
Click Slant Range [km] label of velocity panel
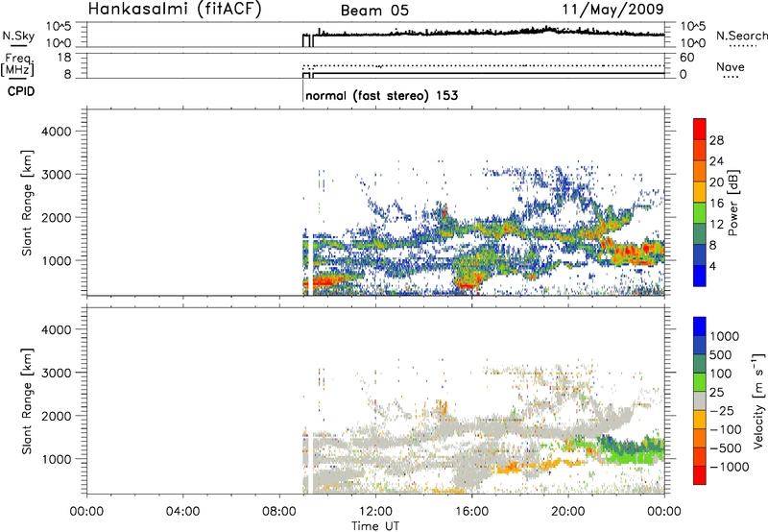[x=27, y=400]
